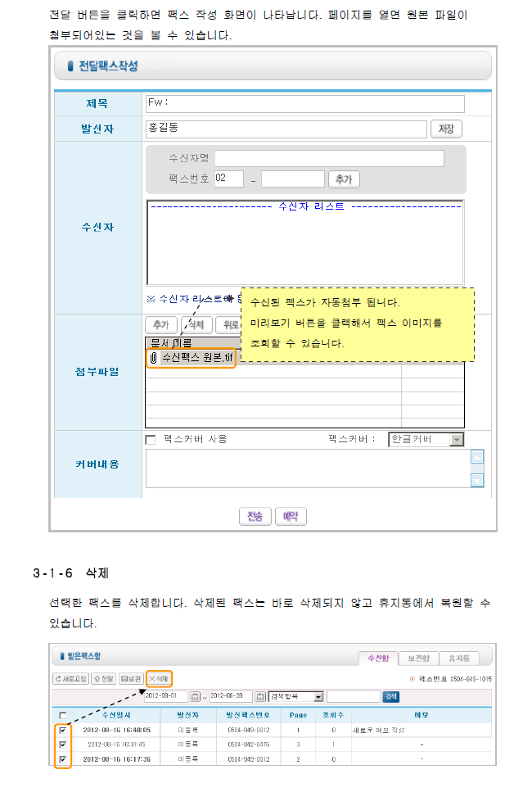Click the 삭제 delete button in received fax toolbar
This screenshot has height=792, width=532.
[x=160, y=678]
